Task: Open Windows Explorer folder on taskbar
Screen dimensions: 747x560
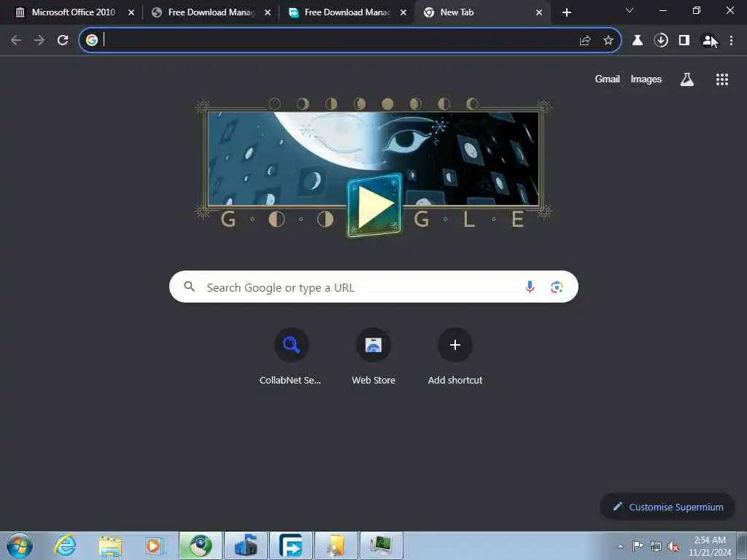Action: [x=111, y=545]
